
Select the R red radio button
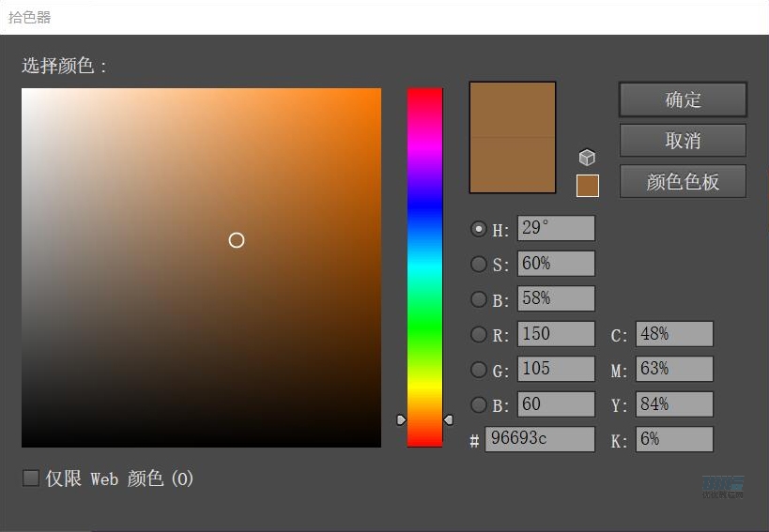click(x=479, y=334)
